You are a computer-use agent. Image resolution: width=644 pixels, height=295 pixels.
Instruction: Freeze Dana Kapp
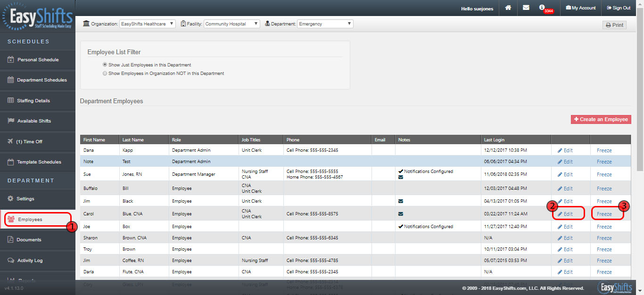(x=604, y=150)
